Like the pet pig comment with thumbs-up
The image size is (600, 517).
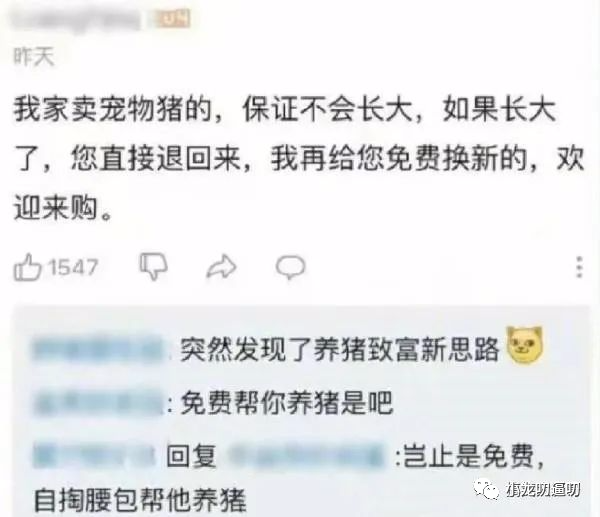coord(27,267)
